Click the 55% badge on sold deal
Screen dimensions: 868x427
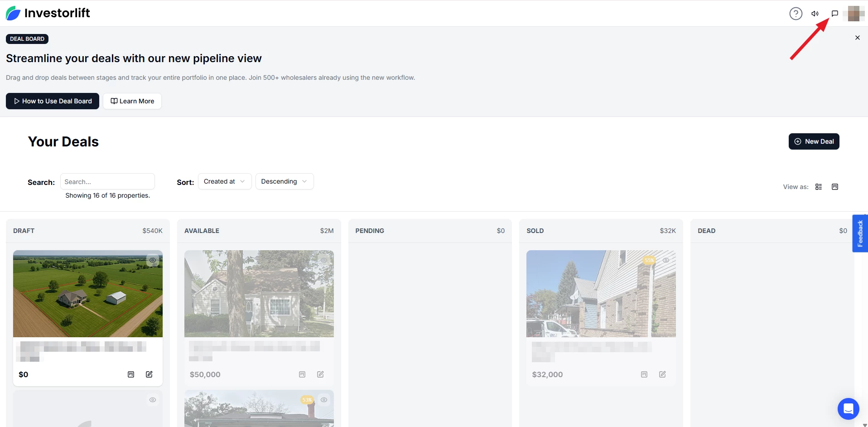pos(649,260)
